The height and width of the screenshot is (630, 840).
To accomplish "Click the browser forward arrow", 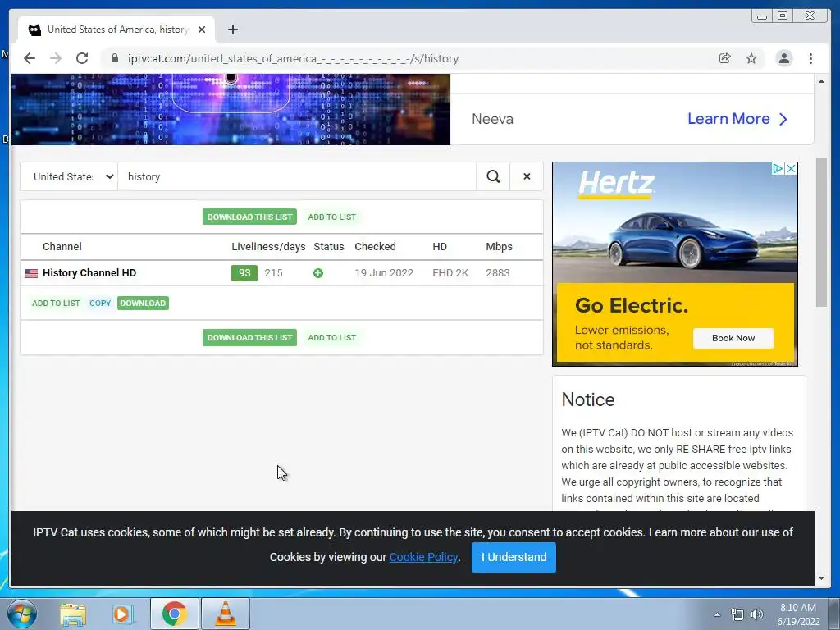I will point(56,58).
